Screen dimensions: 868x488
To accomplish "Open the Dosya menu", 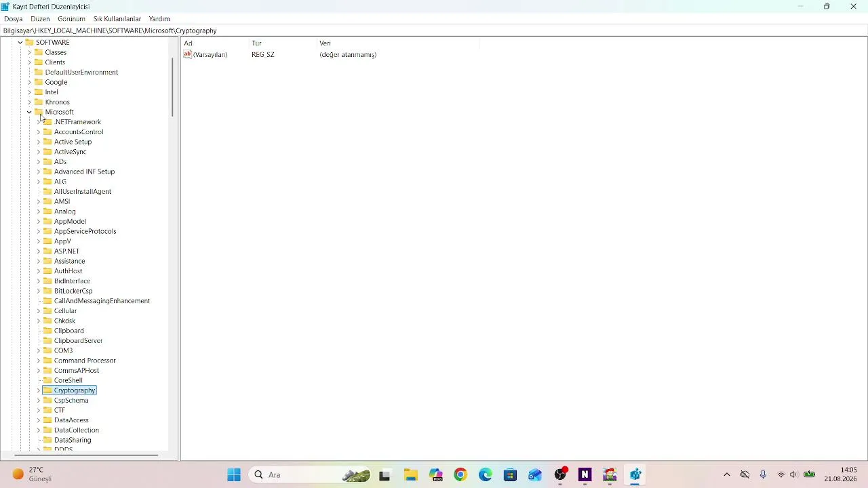I will coord(14,19).
